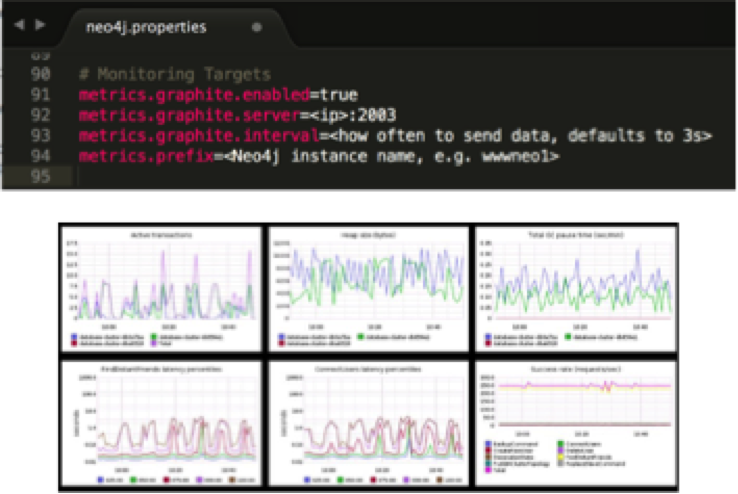Click 'metrics.graphite.interval' property key
This screenshot has height=494, width=738.
pos(199,136)
